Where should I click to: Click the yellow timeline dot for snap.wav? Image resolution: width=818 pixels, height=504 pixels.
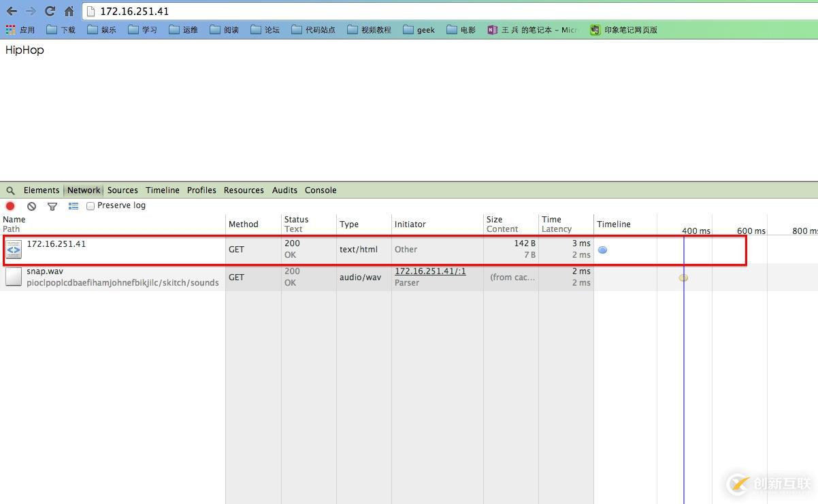[x=683, y=278]
